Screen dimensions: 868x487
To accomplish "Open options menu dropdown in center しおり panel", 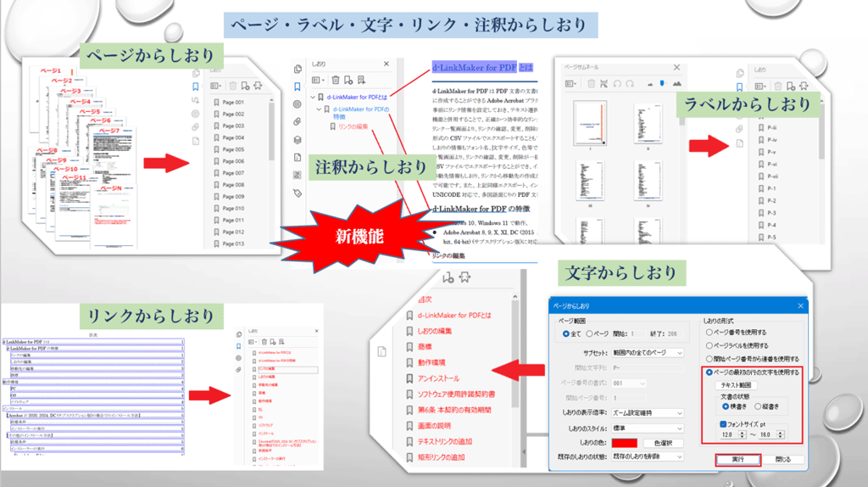I will 317,81.
